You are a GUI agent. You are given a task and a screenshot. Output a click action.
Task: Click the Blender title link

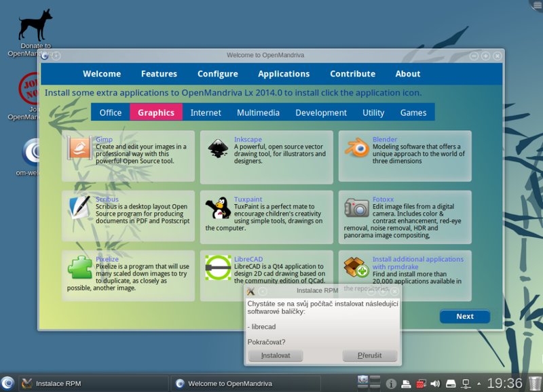384,139
